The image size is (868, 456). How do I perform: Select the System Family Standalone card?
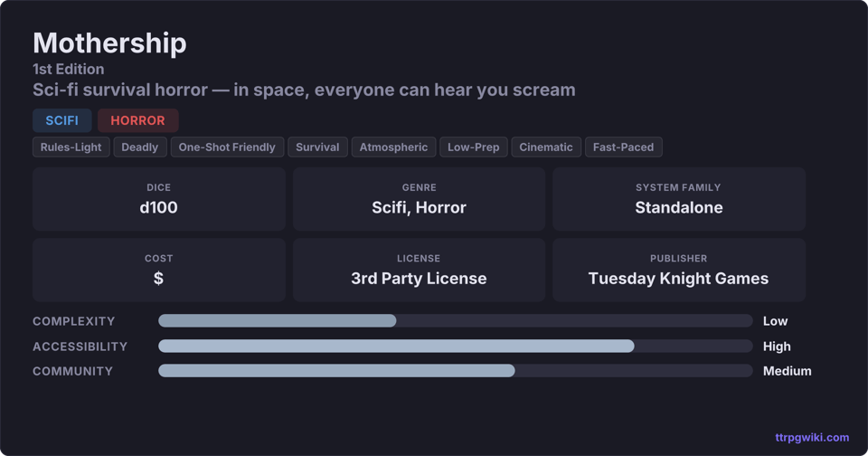pos(678,199)
